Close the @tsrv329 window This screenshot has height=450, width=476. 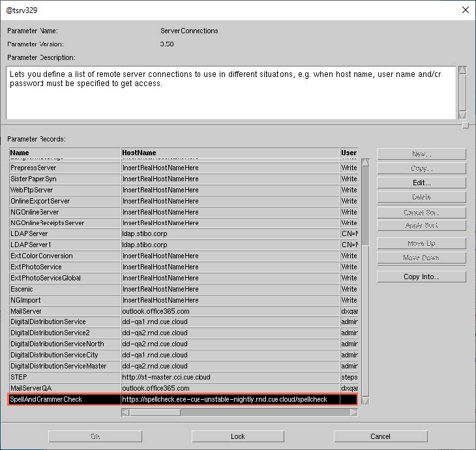click(x=464, y=10)
